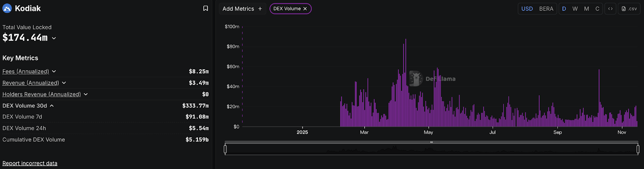Image resolution: width=644 pixels, height=169 pixels.
Task: Switch denomination to BERA
Action: point(546,9)
